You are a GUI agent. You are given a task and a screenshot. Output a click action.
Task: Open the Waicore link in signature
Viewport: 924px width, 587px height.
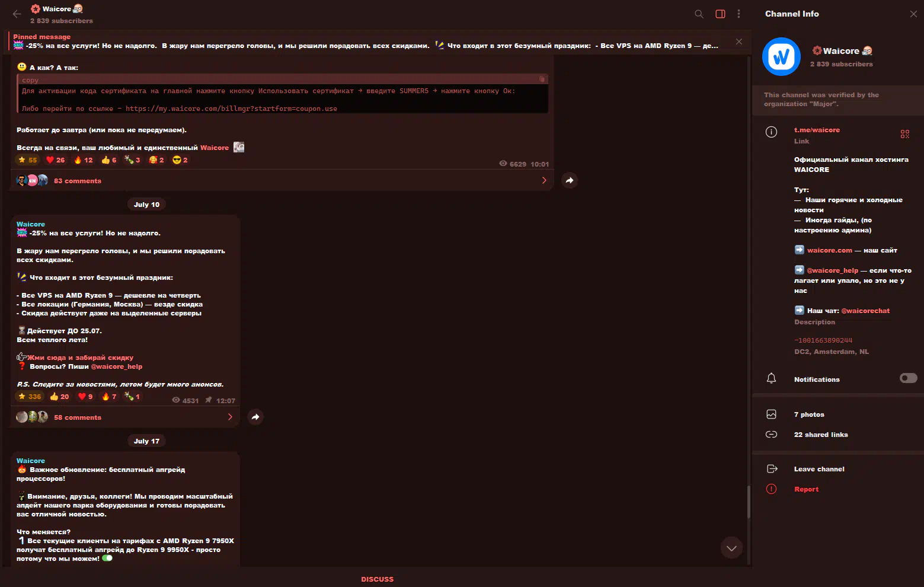(215, 148)
